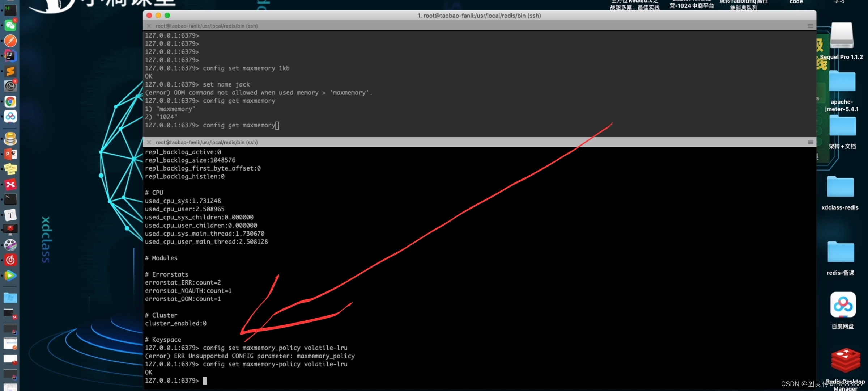Click errorstat_OOM:count=1 line
The image size is (868, 391).
pyautogui.click(x=183, y=299)
